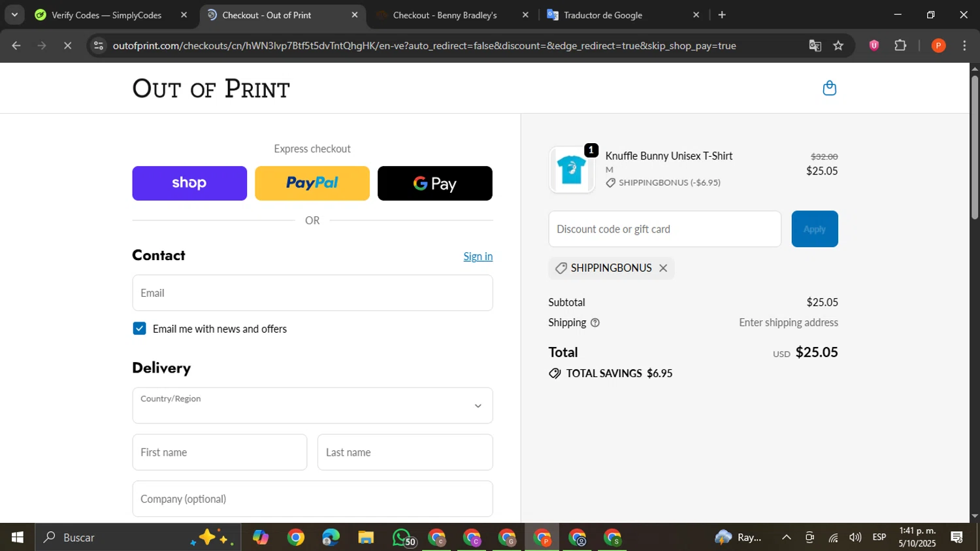Focus the Email input field
This screenshot has width=980, height=551.
tap(312, 293)
